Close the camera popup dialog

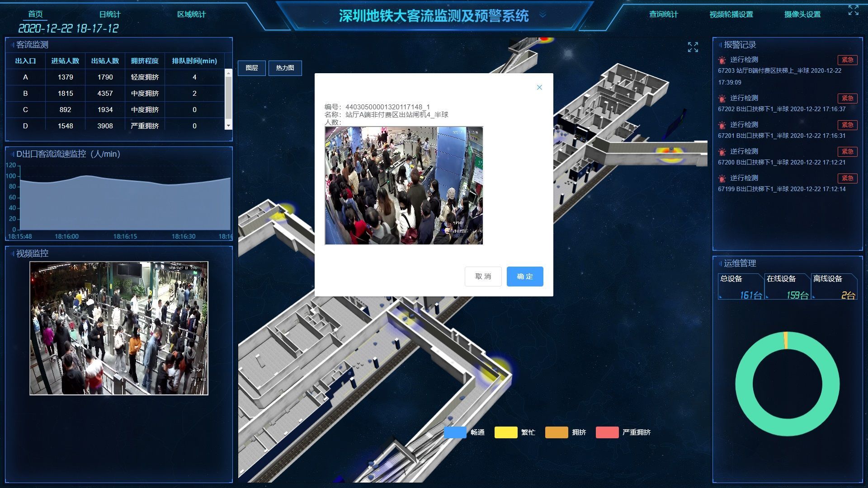tap(539, 88)
